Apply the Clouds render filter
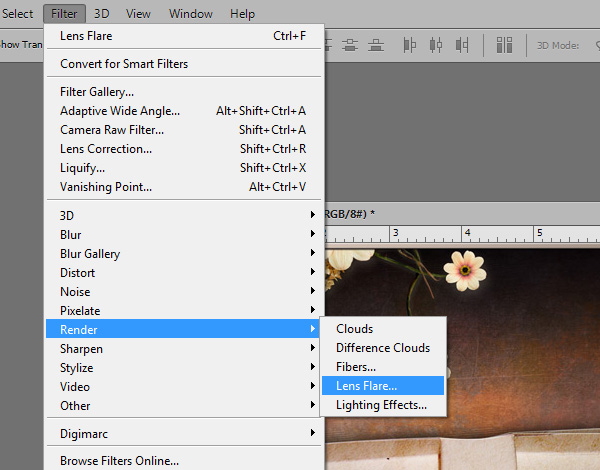This screenshot has width=600, height=470. tap(383, 329)
